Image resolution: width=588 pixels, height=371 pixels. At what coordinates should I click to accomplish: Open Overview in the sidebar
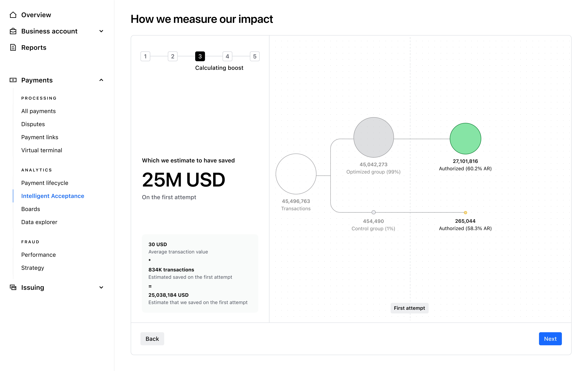pos(36,15)
